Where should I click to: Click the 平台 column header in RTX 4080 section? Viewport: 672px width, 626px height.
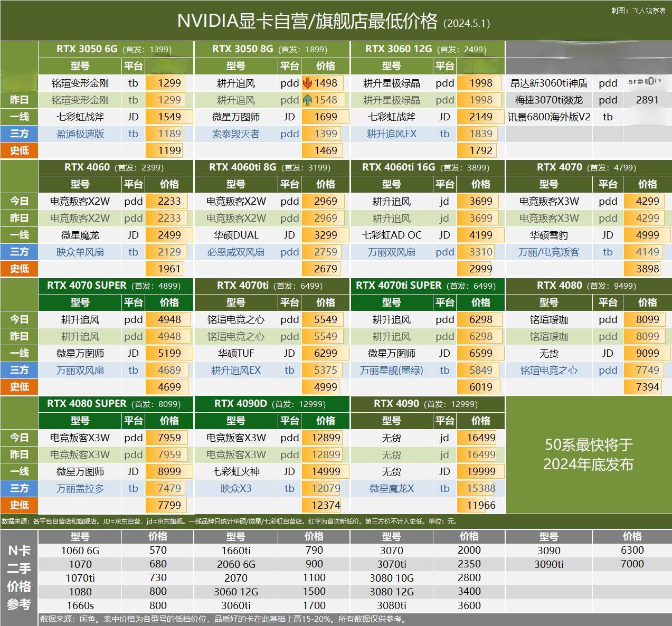coord(608,302)
